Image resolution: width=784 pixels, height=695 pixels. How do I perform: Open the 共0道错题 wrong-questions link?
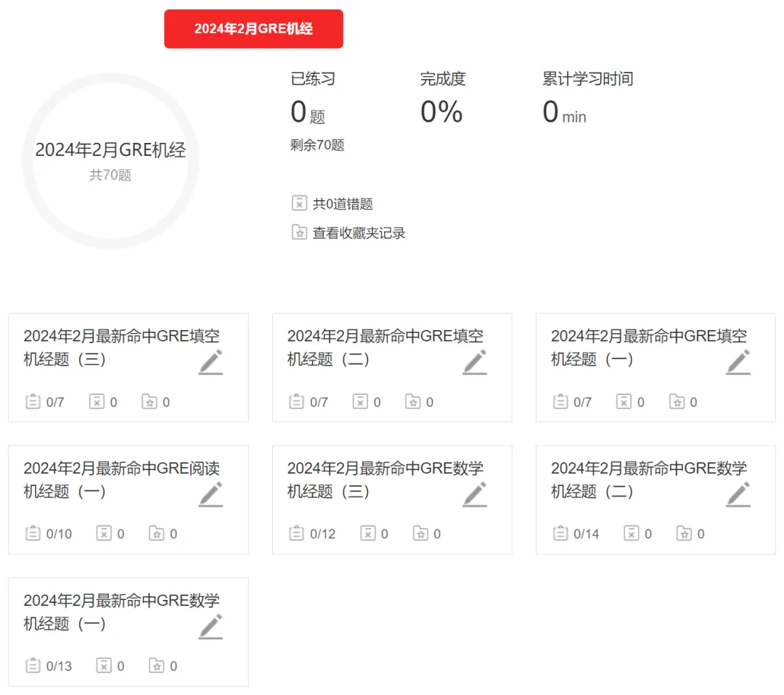click(343, 204)
